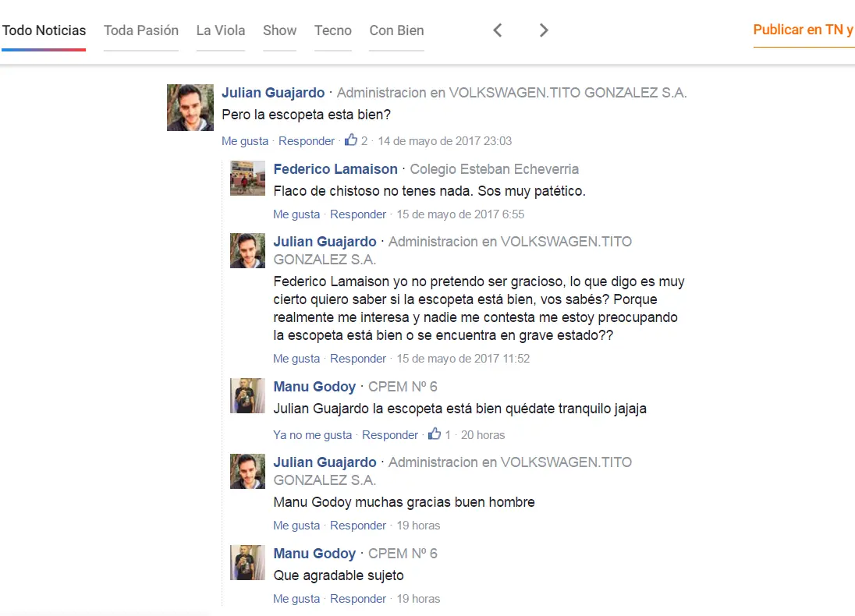Open Julian Guajardo's top comment avatar
This screenshot has width=855, height=616.
190,108
